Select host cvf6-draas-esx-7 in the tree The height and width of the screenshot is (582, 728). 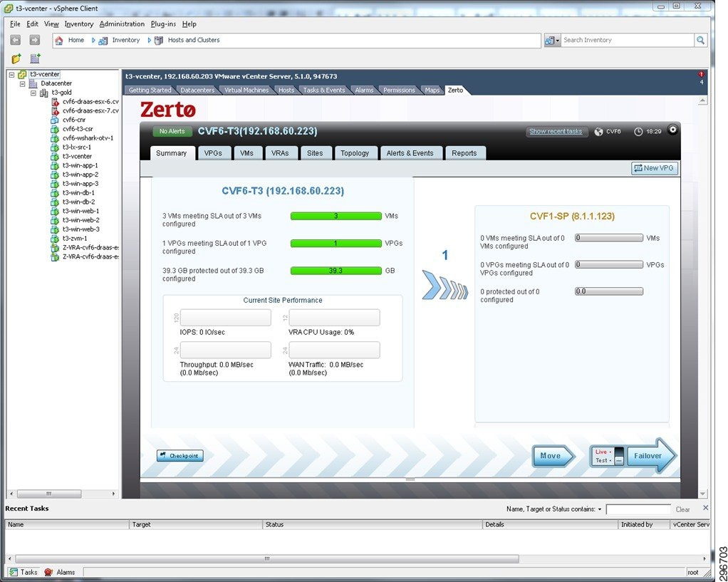pos(85,110)
